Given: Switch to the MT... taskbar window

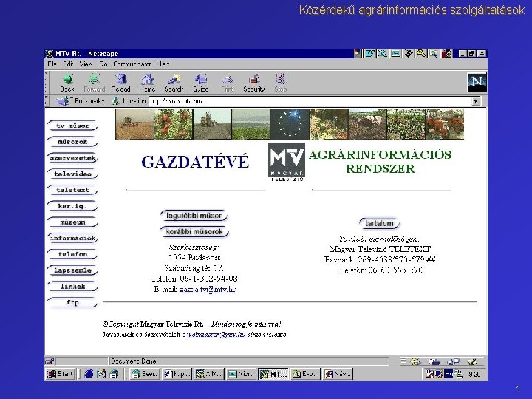Looking at the screenshot, I should pos(273,374).
